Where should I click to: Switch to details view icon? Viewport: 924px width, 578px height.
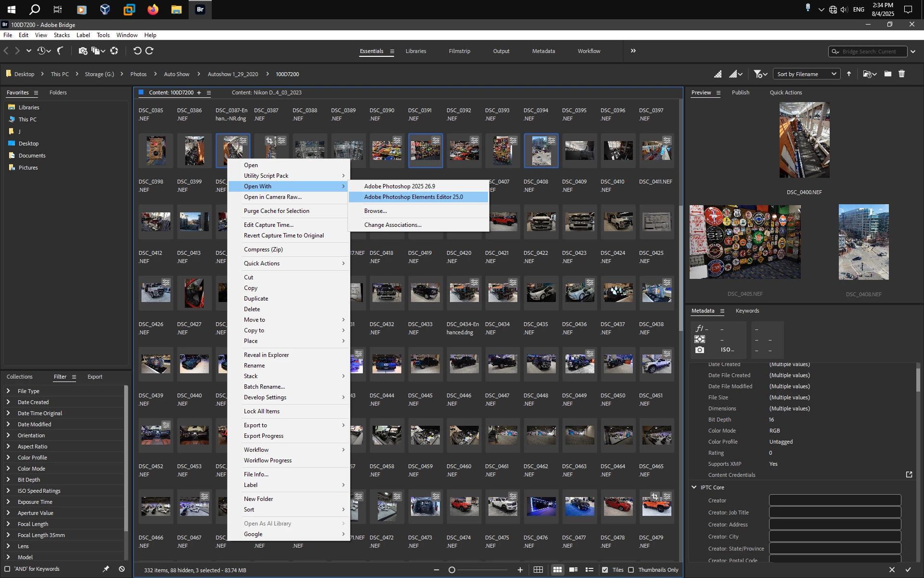(573, 570)
